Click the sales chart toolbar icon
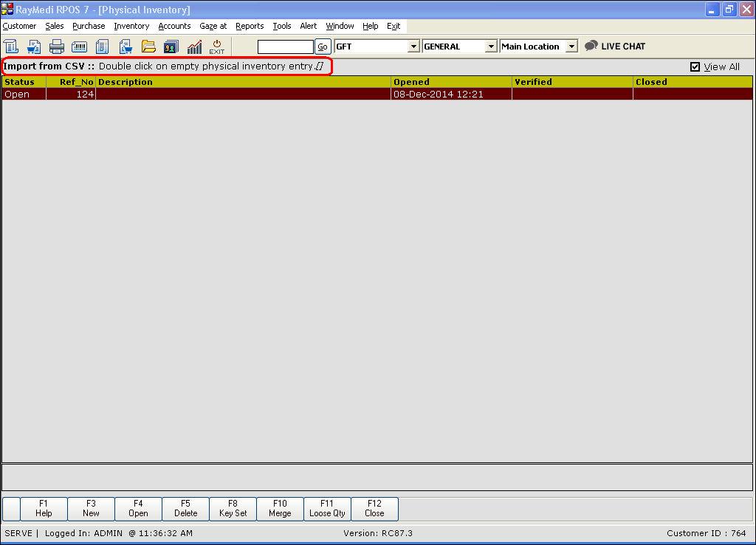The image size is (756, 545). 194,47
